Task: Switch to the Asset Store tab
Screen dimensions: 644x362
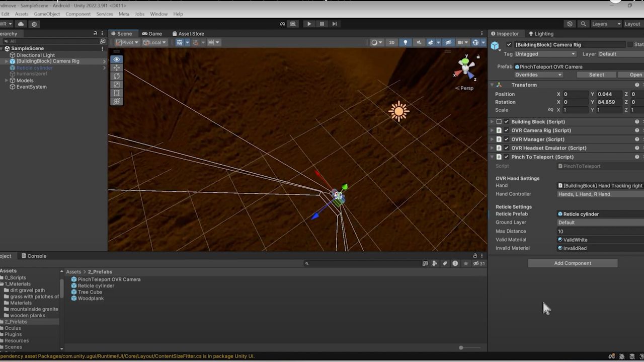Action: tap(188, 34)
